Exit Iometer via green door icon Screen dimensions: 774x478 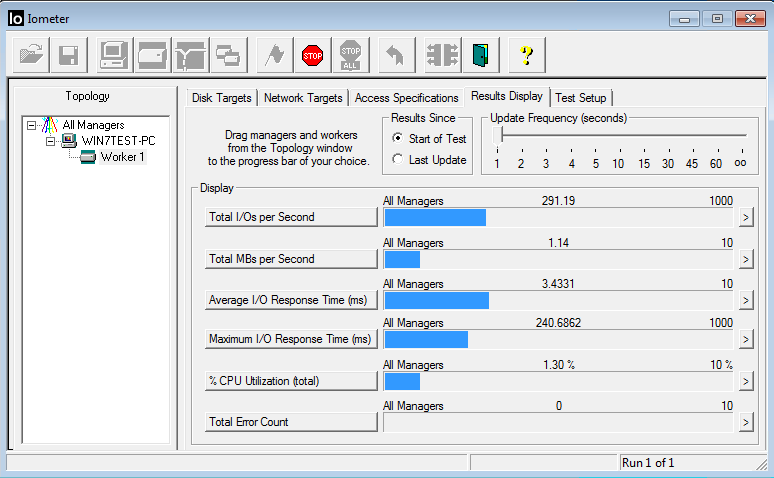point(481,55)
